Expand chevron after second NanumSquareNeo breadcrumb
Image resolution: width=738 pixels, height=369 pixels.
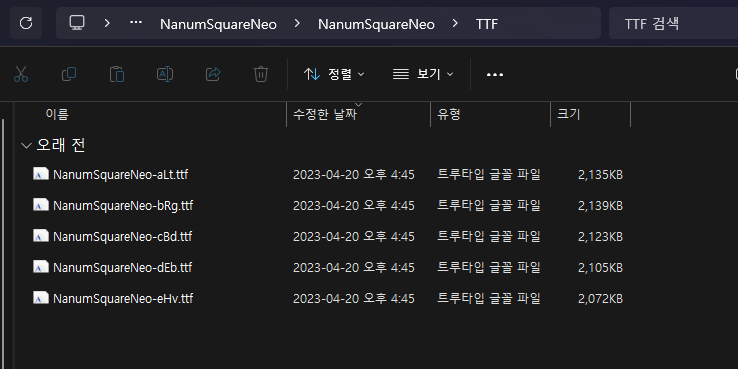tap(455, 23)
